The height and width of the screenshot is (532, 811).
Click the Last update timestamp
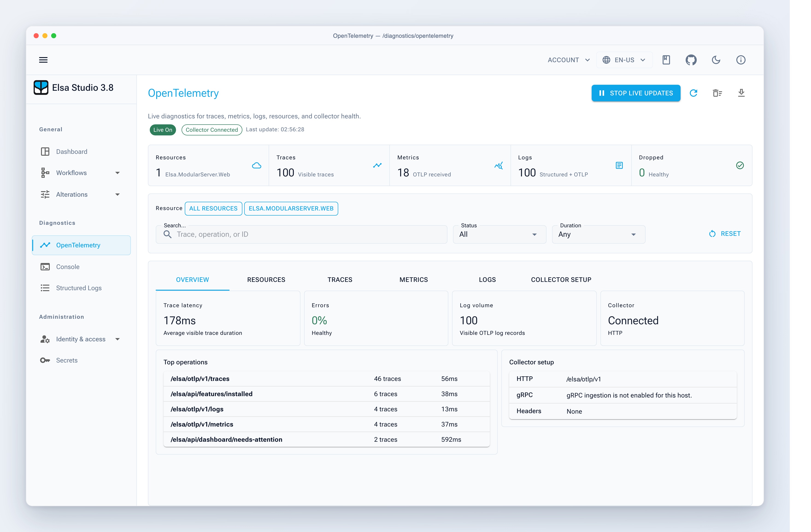click(275, 129)
